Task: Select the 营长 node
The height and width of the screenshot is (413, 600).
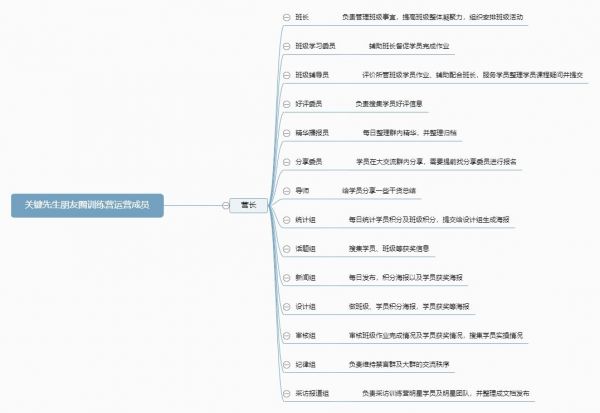Action: click(x=247, y=205)
